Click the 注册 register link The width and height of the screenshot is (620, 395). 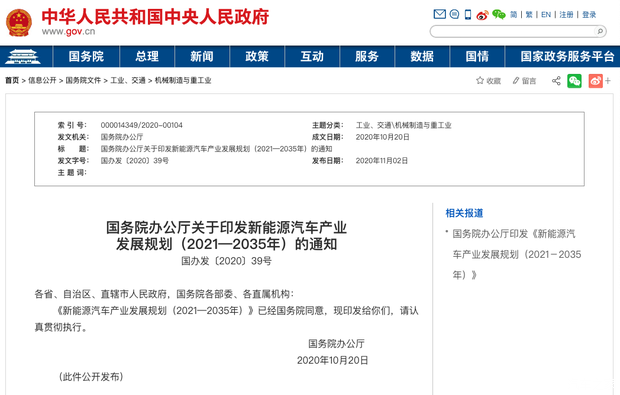click(x=566, y=15)
